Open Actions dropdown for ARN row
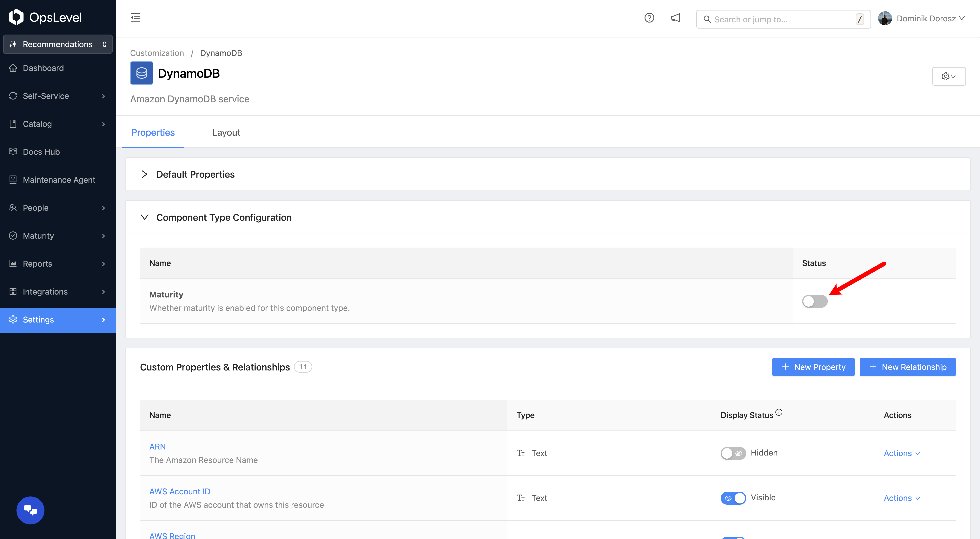 pyautogui.click(x=901, y=453)
